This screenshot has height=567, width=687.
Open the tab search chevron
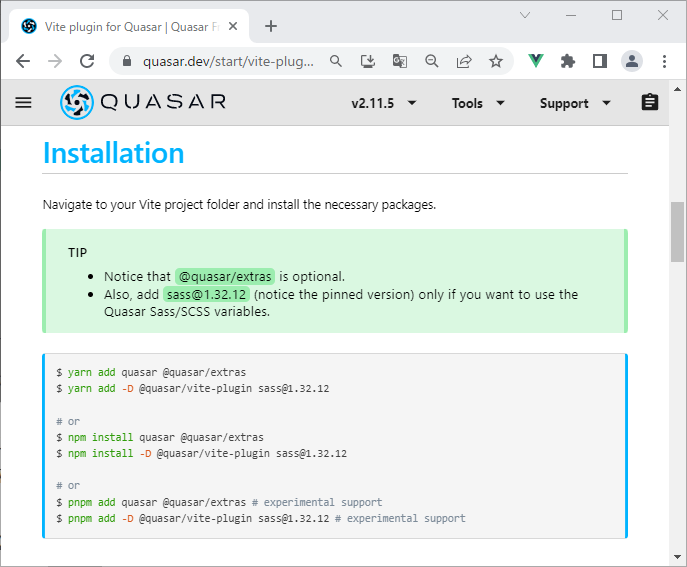[525, 15]
